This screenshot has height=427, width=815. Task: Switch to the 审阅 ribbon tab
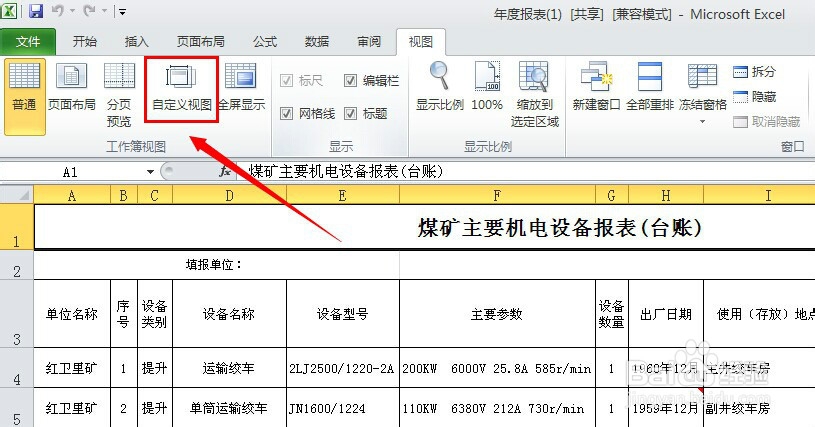(x=369, y=42)
